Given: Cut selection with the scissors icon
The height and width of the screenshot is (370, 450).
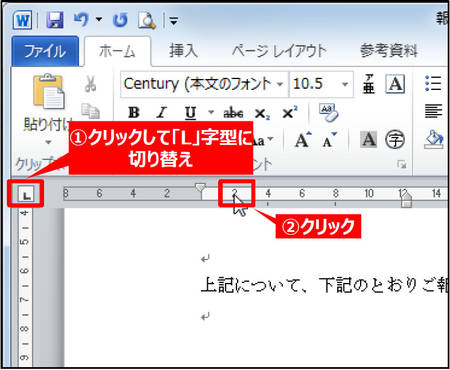Looking at the screenshot, I should pyautogui.click(x=90, y=84).
